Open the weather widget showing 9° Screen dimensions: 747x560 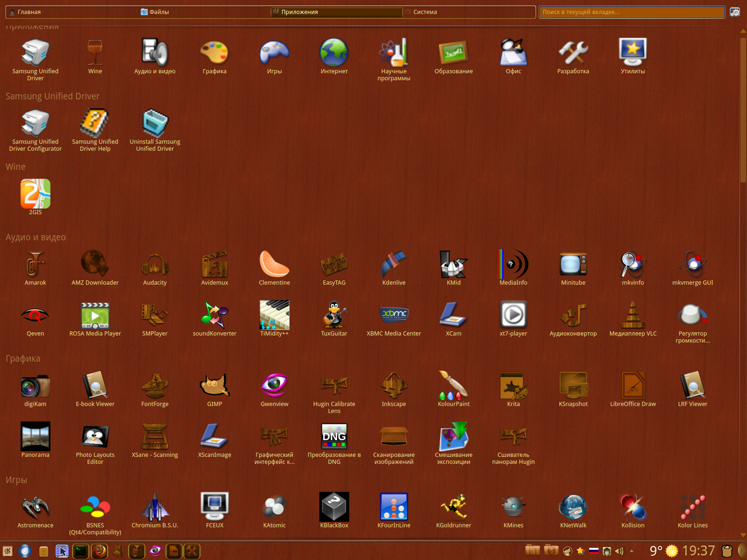(664, 551)
